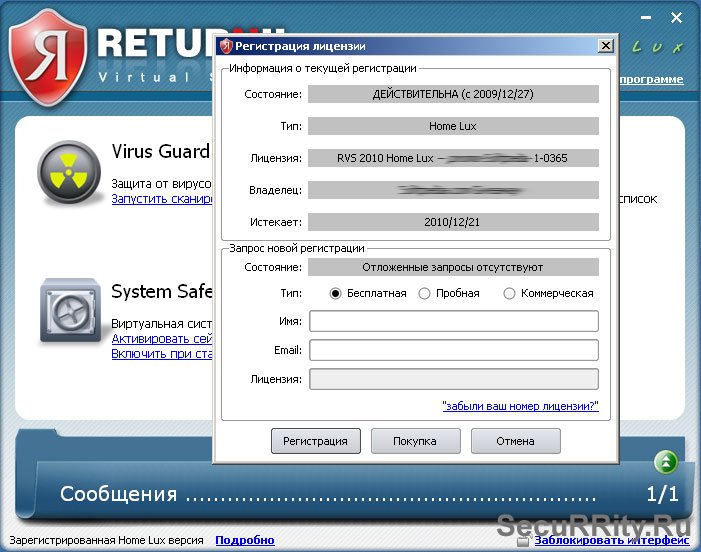The height and width of the screenshot is (552, 701).
Task: Click the Virus Guard radiation icon
Action: (69, 173)
